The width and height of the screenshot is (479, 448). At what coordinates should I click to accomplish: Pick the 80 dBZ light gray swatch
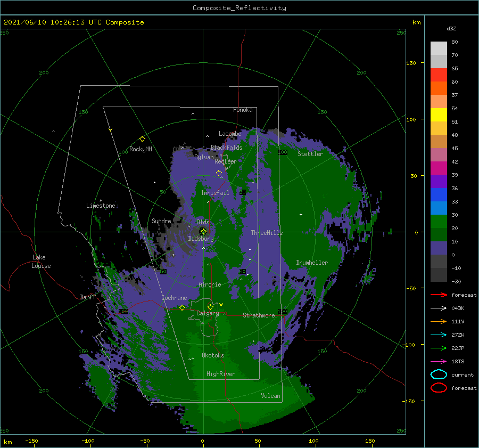439,48
